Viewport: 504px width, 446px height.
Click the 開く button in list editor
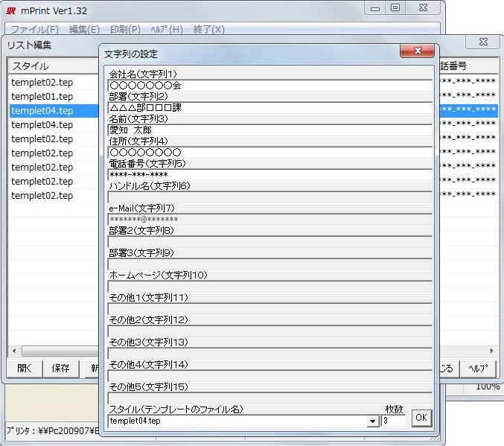click(25, 368)
